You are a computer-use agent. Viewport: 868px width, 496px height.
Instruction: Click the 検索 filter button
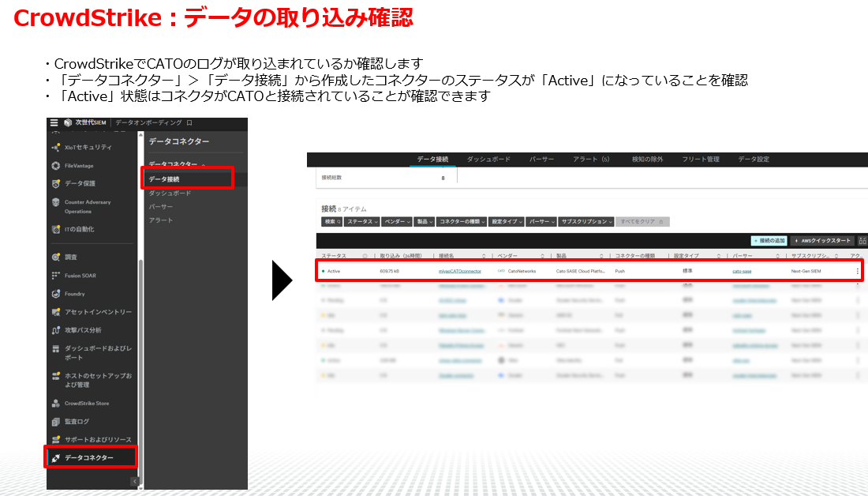(x=332, y=222)
